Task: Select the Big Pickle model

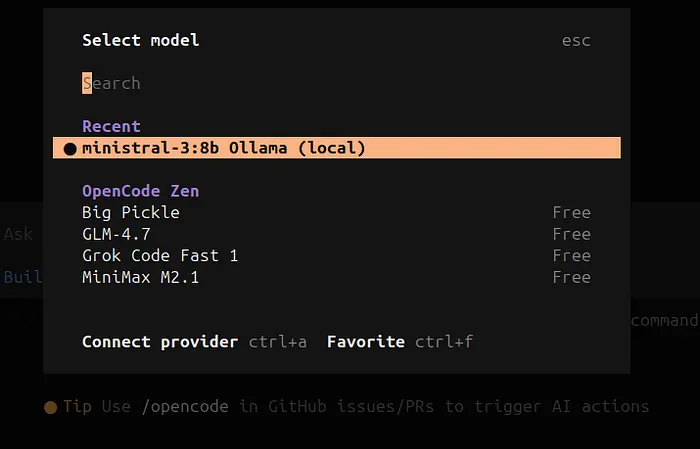Action: pyautogui.click(x=131, y=212)
